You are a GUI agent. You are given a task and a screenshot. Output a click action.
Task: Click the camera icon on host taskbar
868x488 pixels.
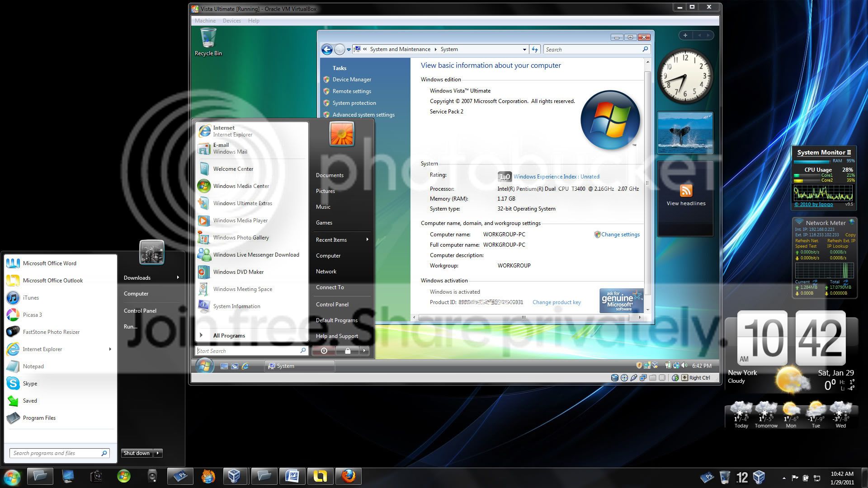[96, 476]
